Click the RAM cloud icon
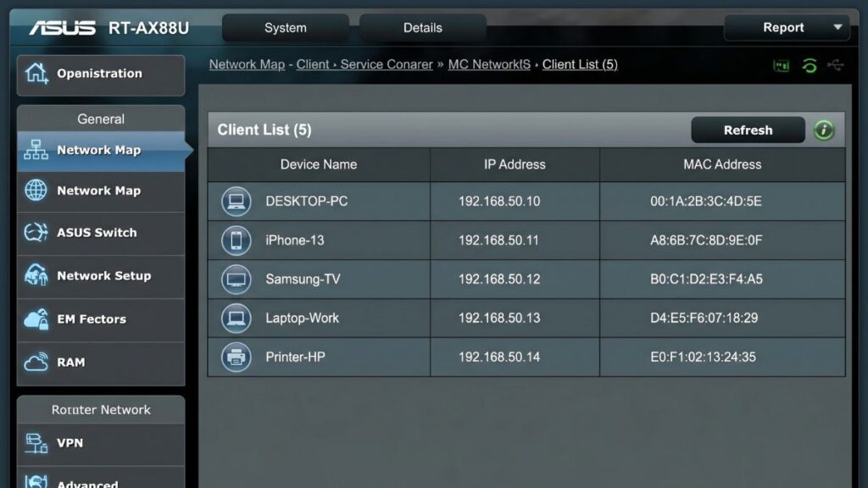Screen dimensions: 868x488 pos(36,363)
